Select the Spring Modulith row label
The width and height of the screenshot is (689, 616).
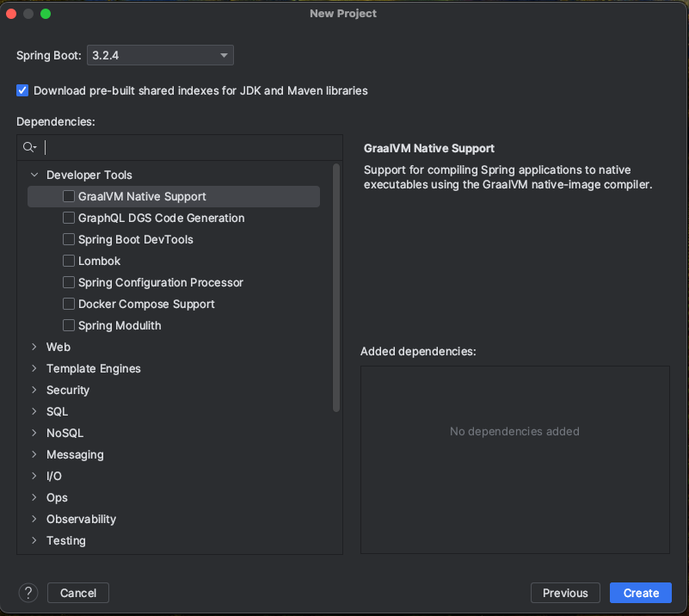120,325
